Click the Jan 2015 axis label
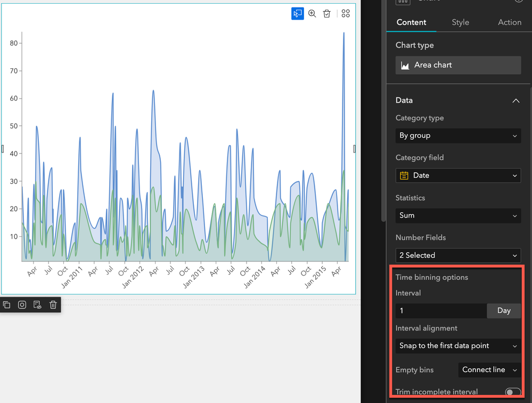The image size is (532, 403). click(315, 277)
